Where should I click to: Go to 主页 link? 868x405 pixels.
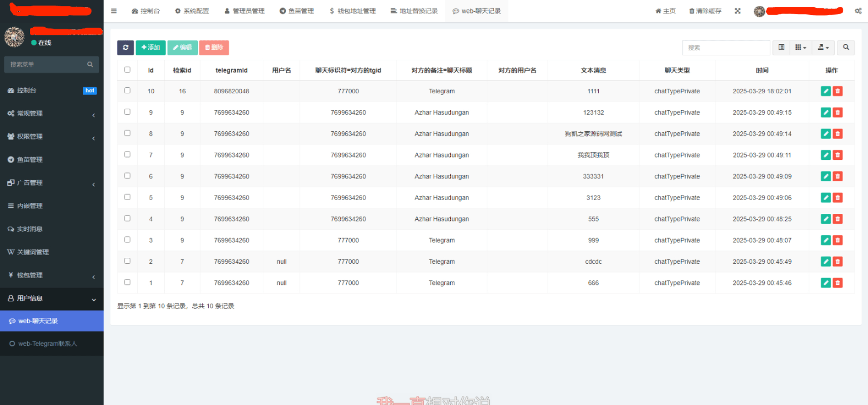pos(665,11)
